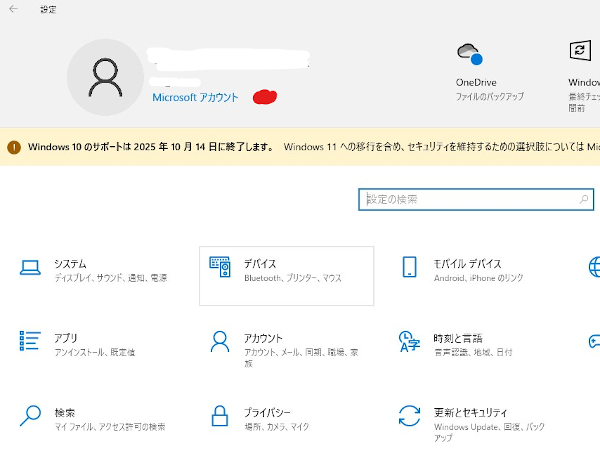Viewport: 600px width, 458px height.
Task: Click the Windows 10 support warning banner
Action: 300,147
